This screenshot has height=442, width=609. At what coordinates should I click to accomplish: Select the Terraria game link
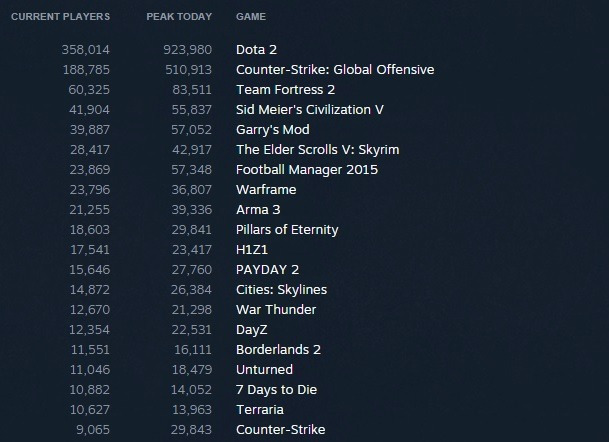260,410
